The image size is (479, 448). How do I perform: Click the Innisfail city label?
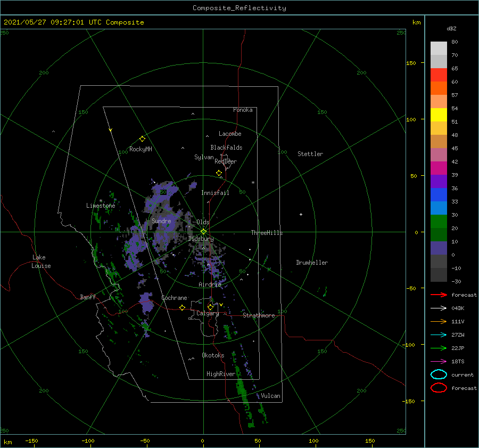tap(215, 193)
